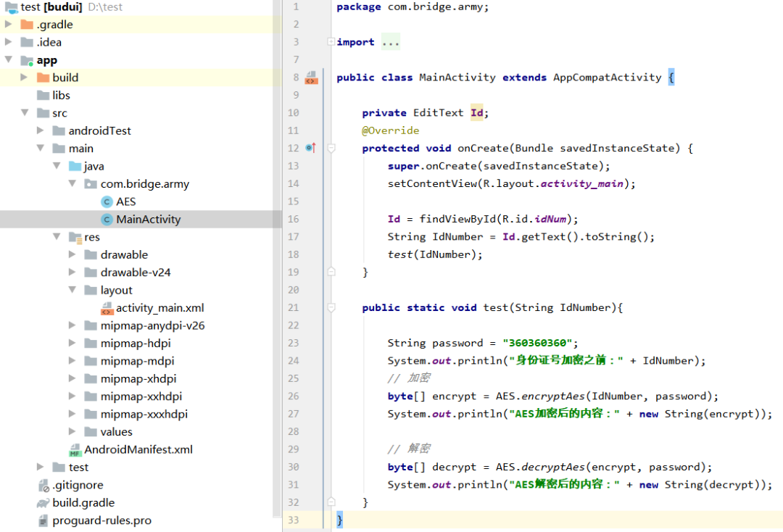Expand the .idea folder
The image size is (783, 532).
[x=9, y=42]
